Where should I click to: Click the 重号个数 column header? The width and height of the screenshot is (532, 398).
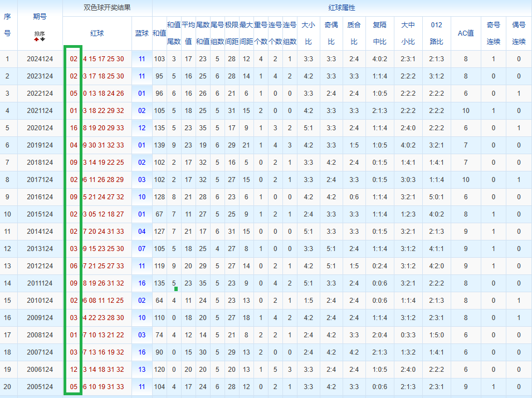(261, 33)
